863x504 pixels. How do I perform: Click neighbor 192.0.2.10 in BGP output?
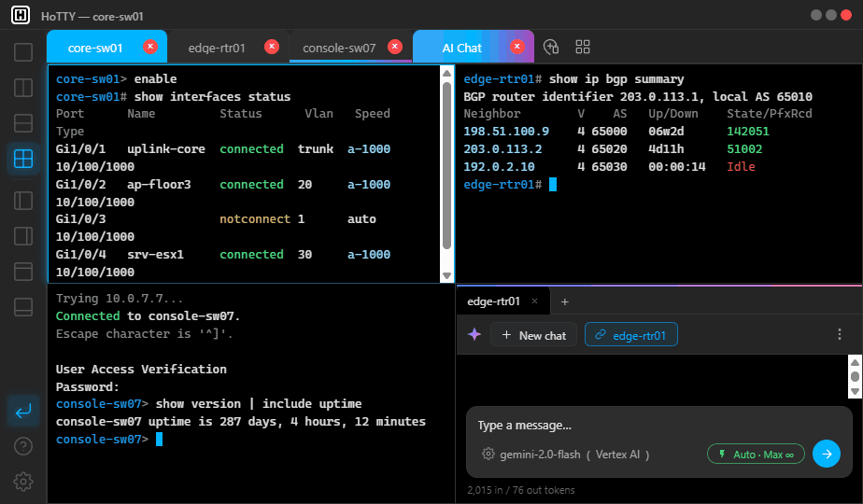pos(499,167)
